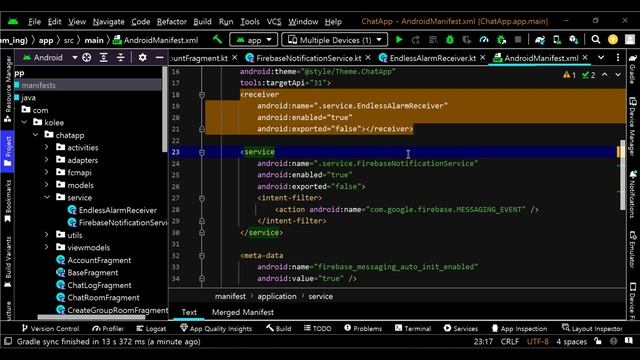Toggle the Build Variants side panel

7,262
